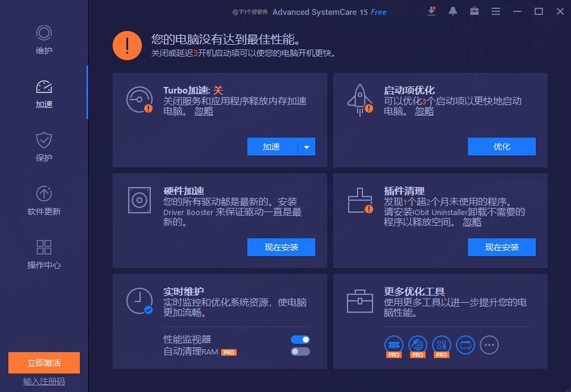
Task: Click the 硬件加速 hard drive icon
Action: click(139, 200)
